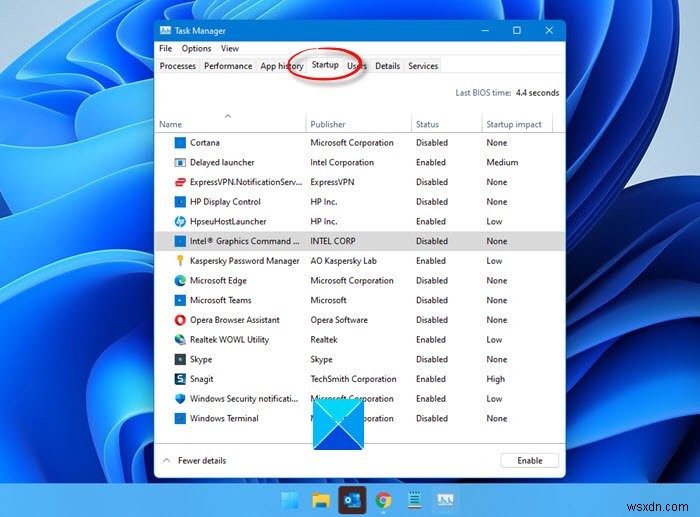This screenshot has height=517, width=700.
Task: Click the Fewer details link text
Action: [x=202, y=460]
